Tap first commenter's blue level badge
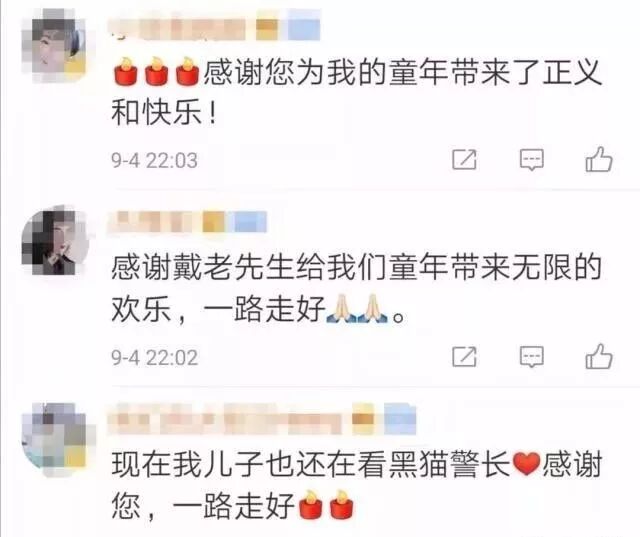 pyautogui.click(x=304, y=26)
